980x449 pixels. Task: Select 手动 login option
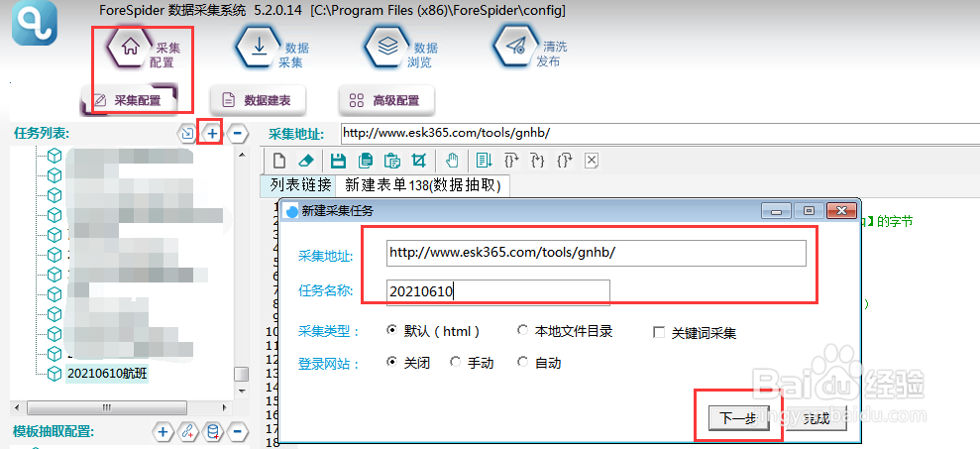[x=455, y=362]
